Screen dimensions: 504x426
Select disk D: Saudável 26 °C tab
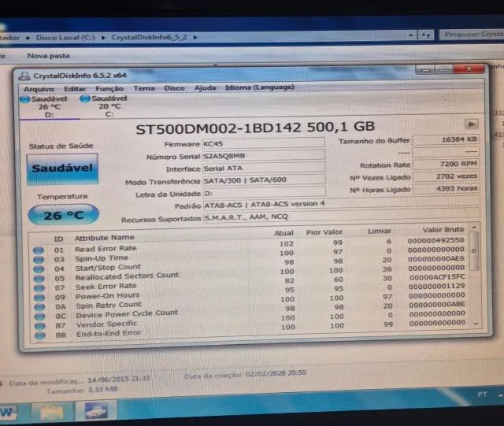pyautogui.click(x=48, y=107)
